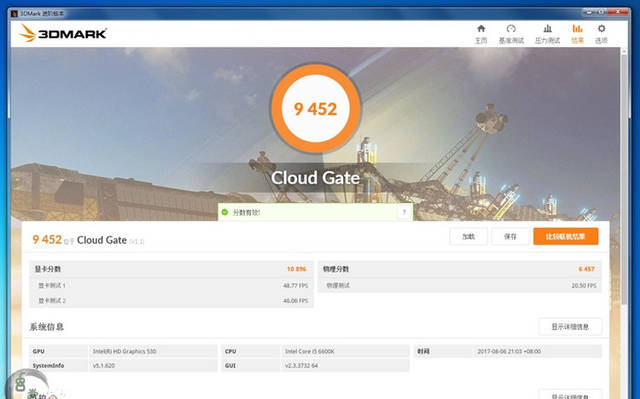Click the Intel Core i5 6600K CPU value

(x=310, y=351)
